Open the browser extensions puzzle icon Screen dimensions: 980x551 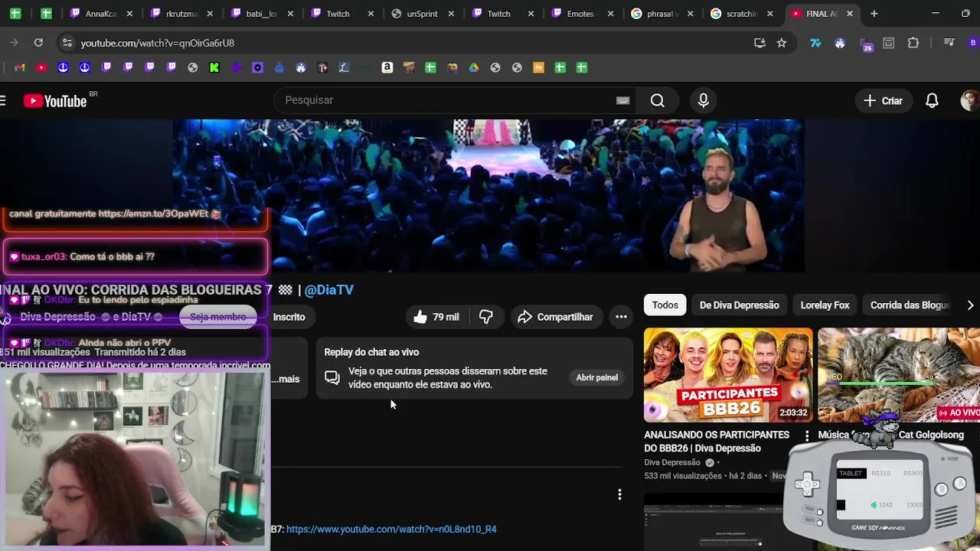(913, 43)
